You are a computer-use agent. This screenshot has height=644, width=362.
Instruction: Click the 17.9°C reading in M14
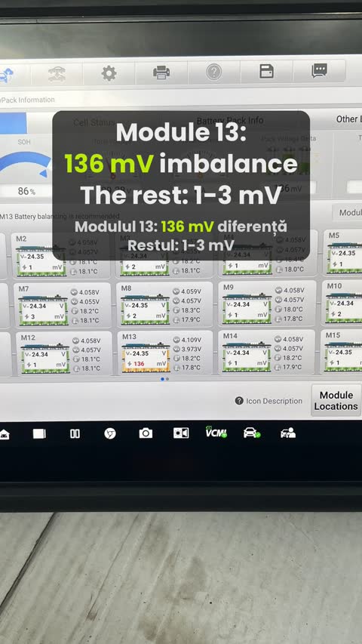click(x=293, y=367)
